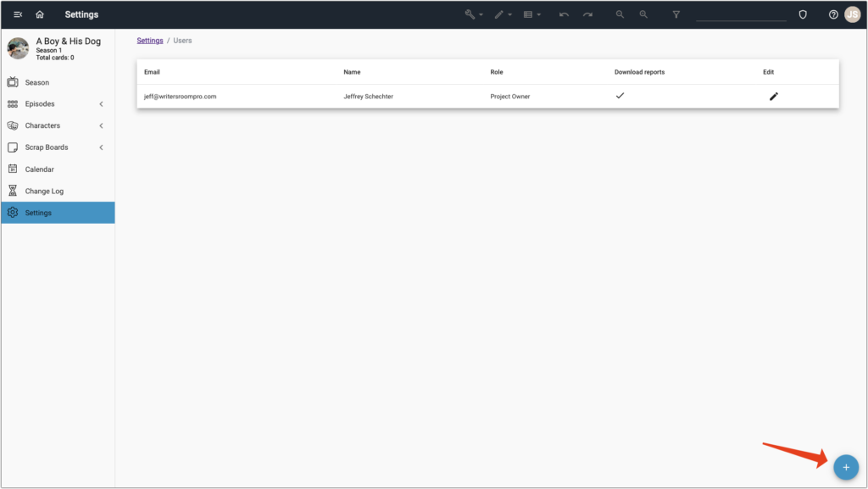868x489 pixels.
Task: Open the list view icon
Action: coord(528,14)
